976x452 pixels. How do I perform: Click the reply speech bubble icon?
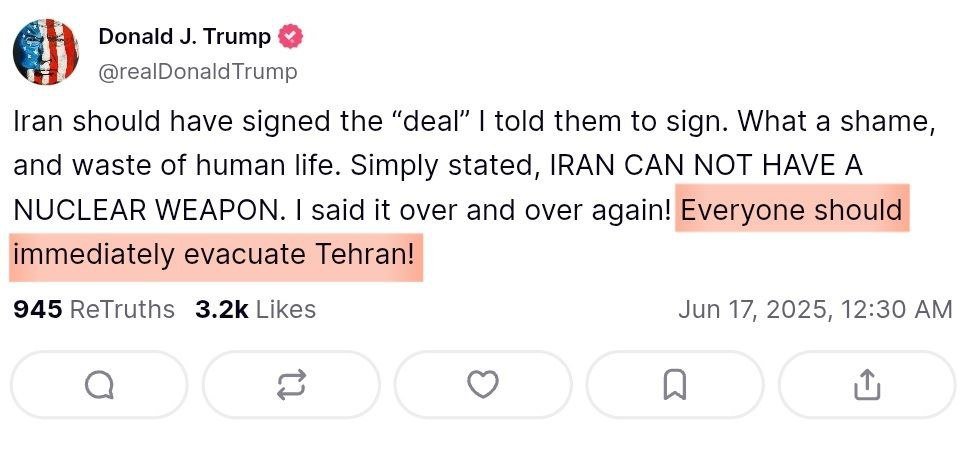tap(99, 385)
